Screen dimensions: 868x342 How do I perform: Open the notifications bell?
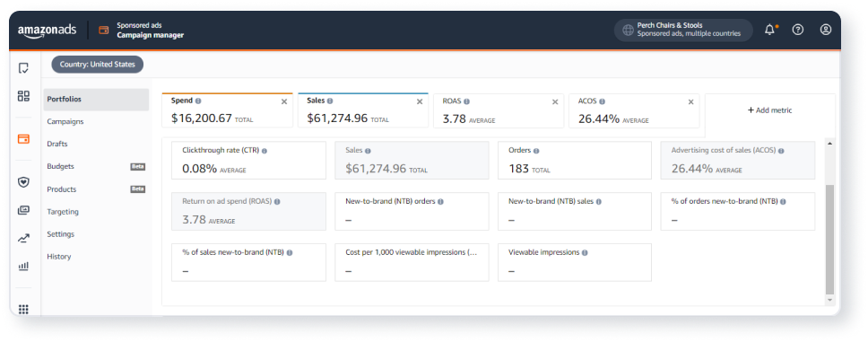(770, 30)
